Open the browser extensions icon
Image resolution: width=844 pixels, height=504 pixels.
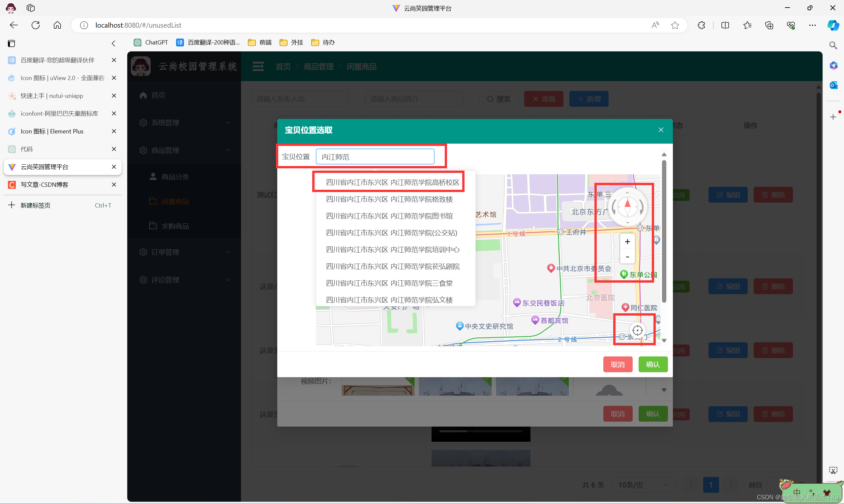pos(701,25)
